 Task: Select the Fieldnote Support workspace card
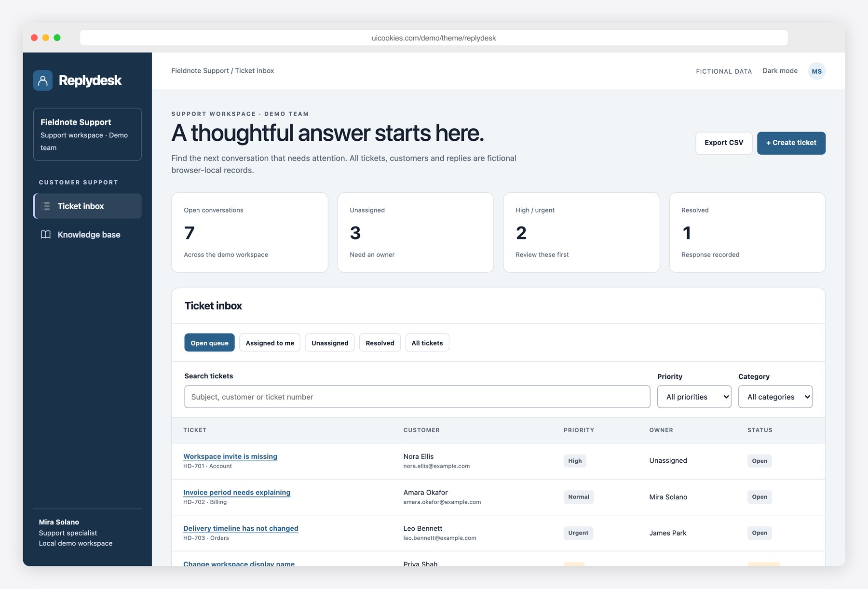(87, 134)
